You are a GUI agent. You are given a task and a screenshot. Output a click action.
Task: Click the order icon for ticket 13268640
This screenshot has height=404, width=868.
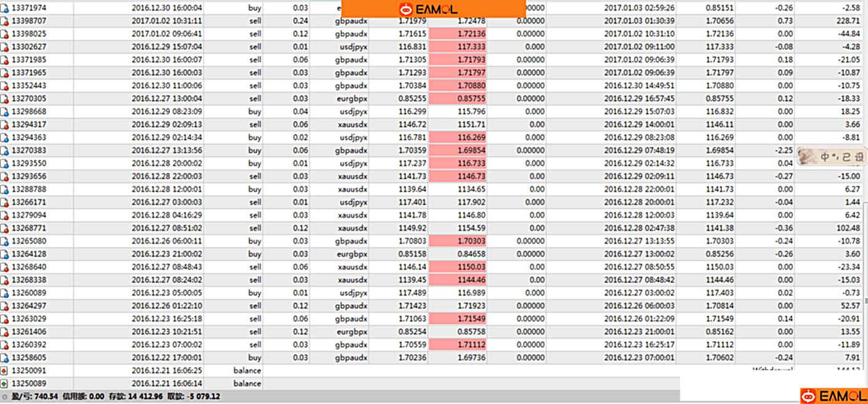tap(4, 267)
